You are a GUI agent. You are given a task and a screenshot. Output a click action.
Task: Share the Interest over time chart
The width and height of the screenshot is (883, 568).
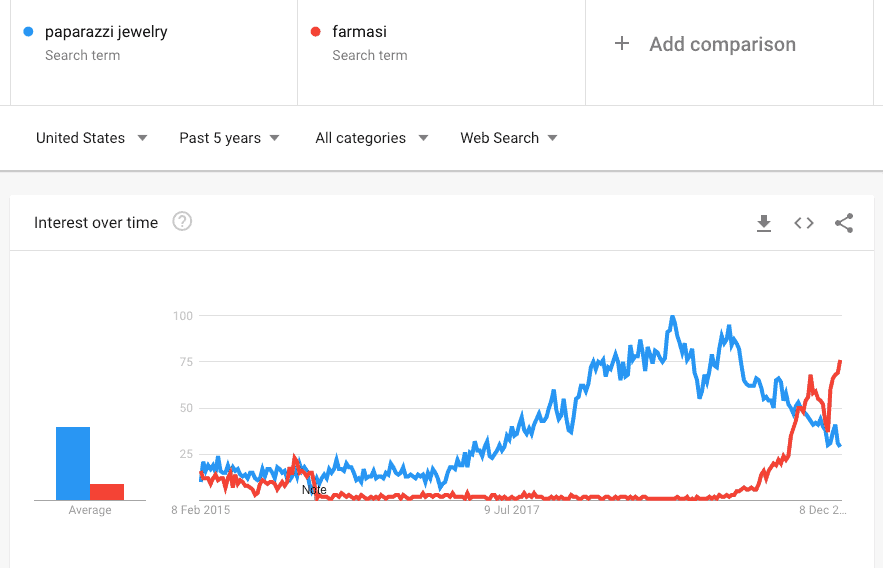pos(844,223)
